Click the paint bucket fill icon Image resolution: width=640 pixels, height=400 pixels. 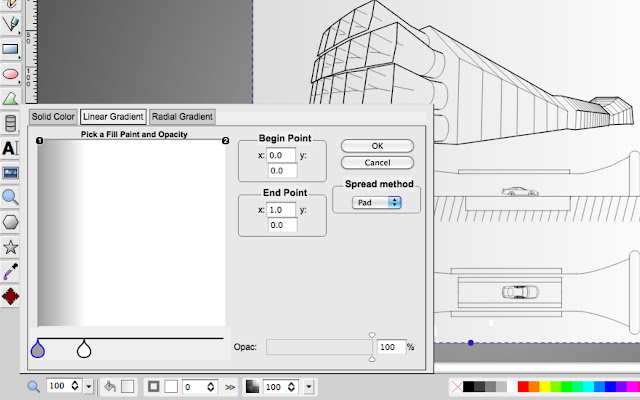click(110, 386)
